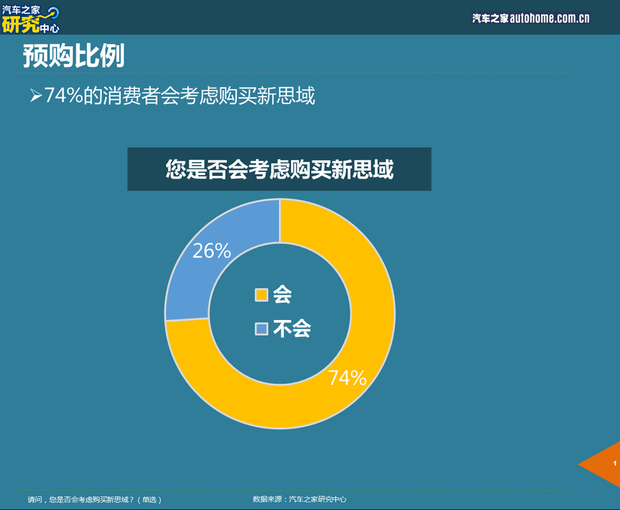Select the yellow 会 legend marker

point(262,295)
